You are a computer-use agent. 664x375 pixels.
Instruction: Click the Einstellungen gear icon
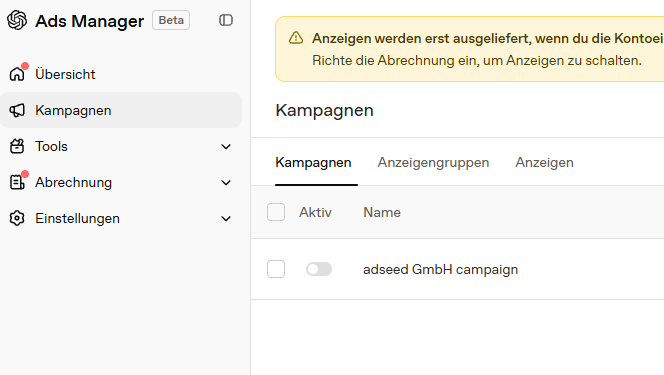pyautogui.click(x=17, y=218)
